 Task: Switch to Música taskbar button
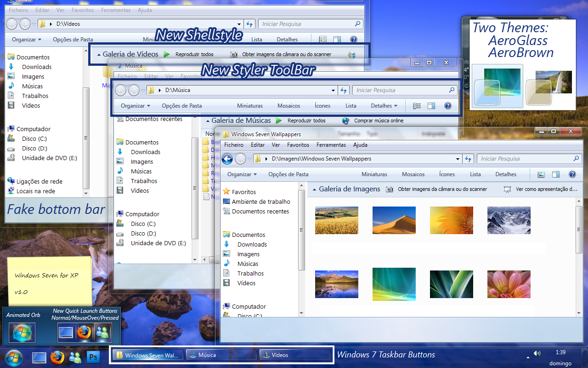click(x=221, y=355)
